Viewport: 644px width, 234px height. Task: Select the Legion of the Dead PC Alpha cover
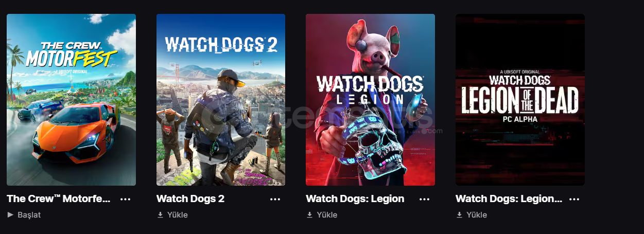[520, 100]
